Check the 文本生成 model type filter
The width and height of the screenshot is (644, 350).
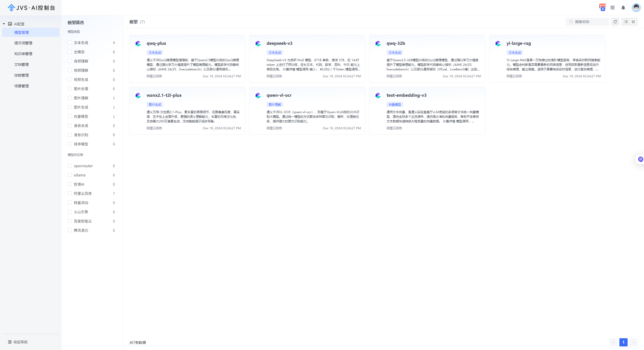pos(70,43)
